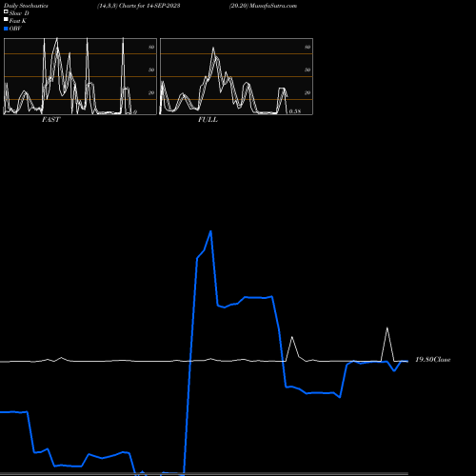The height and width of the screenshot is (476, 476).
Task: Click the '19.80 Close' value label
Action: 433,360
